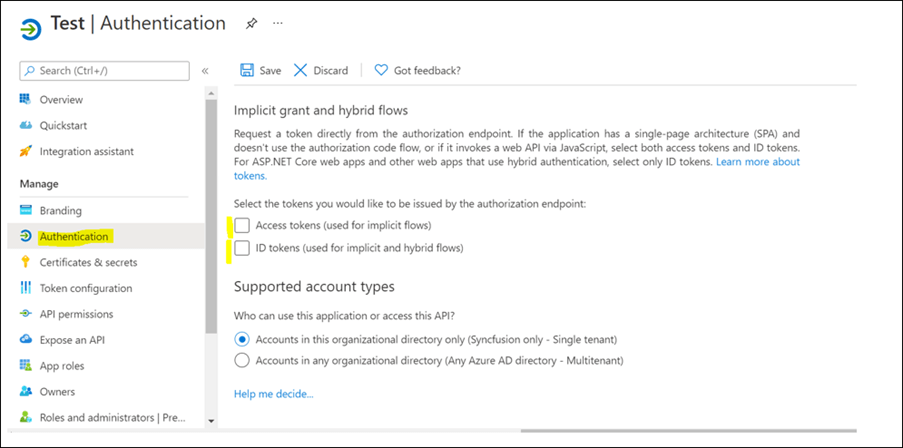Enable the ID tokens checkbox
903x448 pixels.
[x=242, y=248]
